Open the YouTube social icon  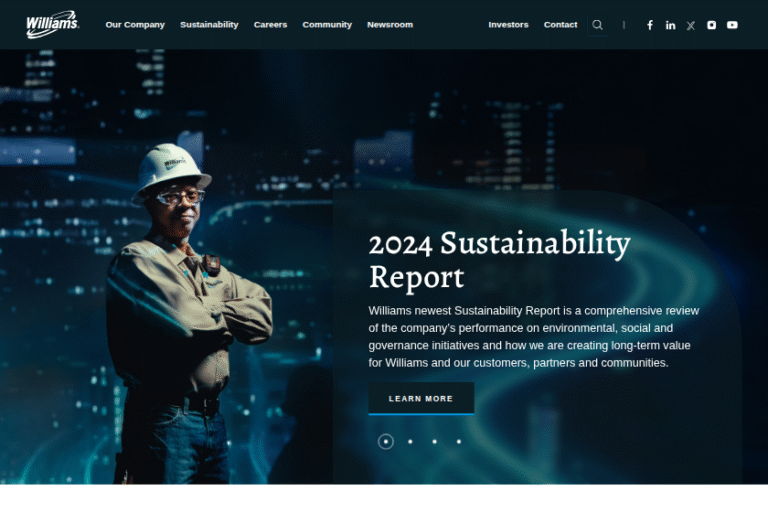pyautogui.click(x=732, y=25)
